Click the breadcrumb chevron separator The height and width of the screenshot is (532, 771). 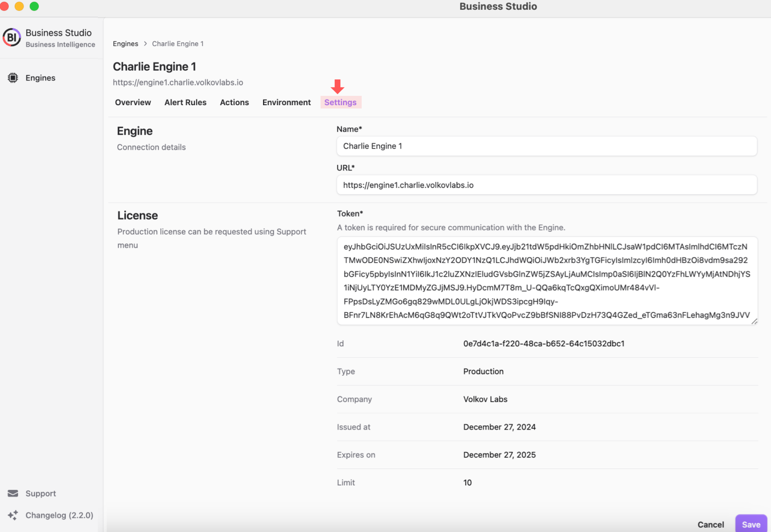point(145,44)
